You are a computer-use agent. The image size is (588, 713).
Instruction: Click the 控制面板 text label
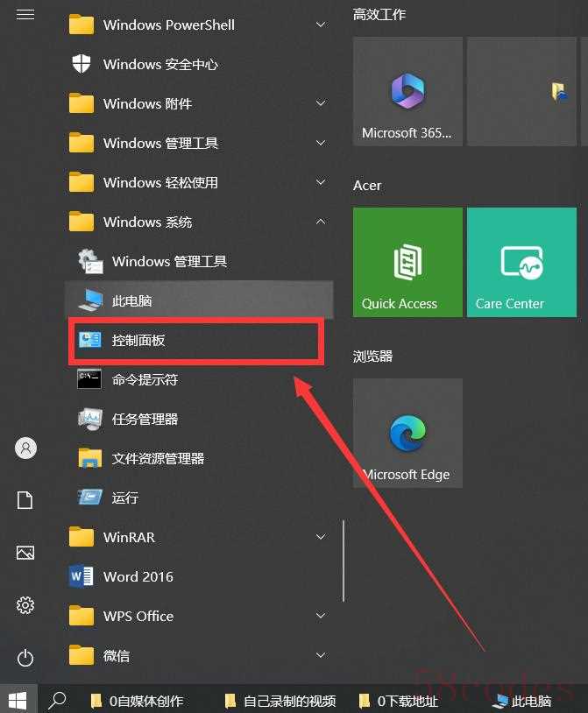coord(138,340)
